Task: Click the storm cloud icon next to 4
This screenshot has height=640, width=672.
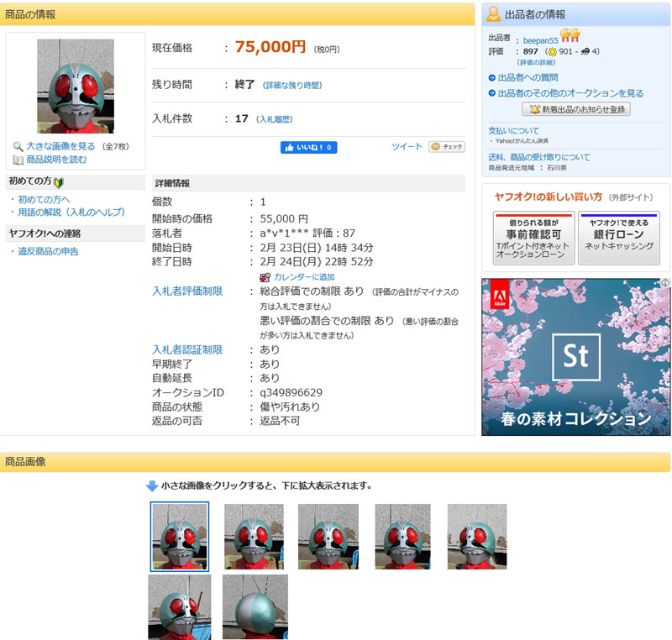Action: 585,51
